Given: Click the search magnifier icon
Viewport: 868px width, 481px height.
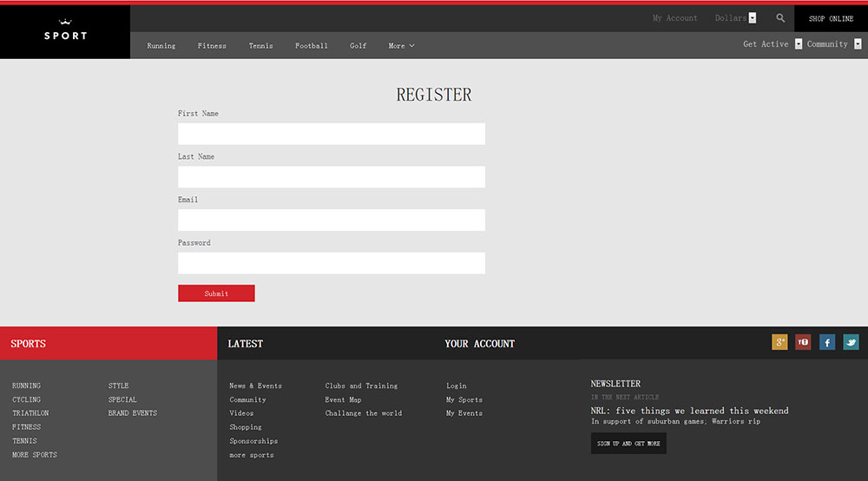Looking at the screenshot, I should (x=780, y=18).
